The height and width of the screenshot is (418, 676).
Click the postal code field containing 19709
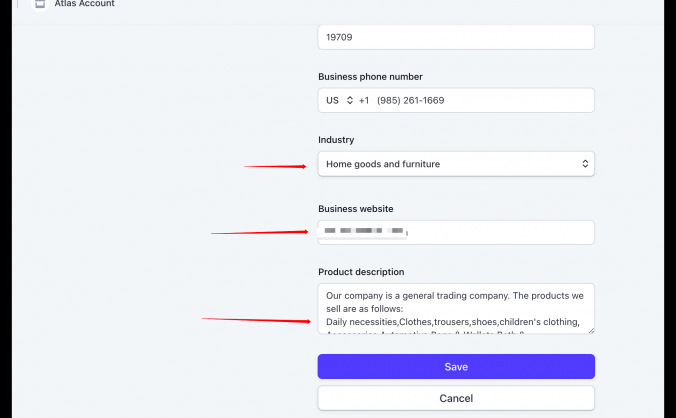(x=456, y=37)
